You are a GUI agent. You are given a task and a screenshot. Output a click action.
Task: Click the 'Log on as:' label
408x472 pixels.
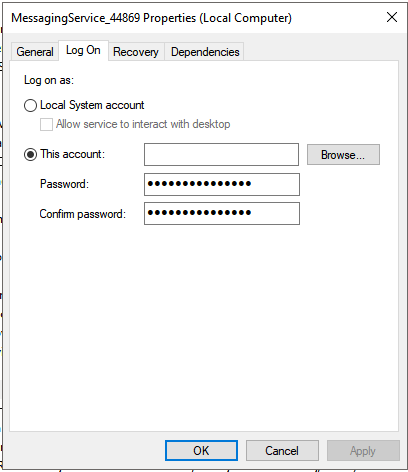click(x=49, y=80)
